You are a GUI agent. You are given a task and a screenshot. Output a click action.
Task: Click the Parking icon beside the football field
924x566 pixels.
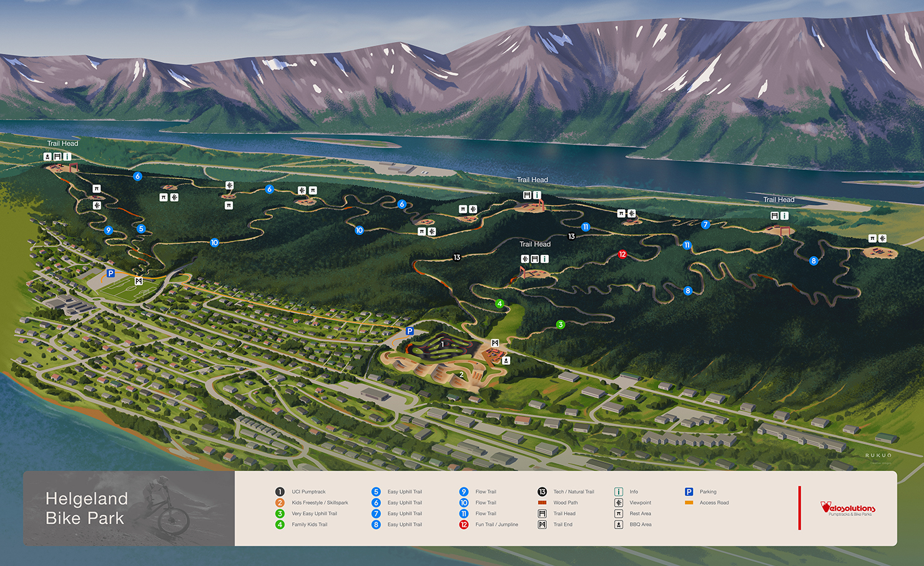click(111, 273)
